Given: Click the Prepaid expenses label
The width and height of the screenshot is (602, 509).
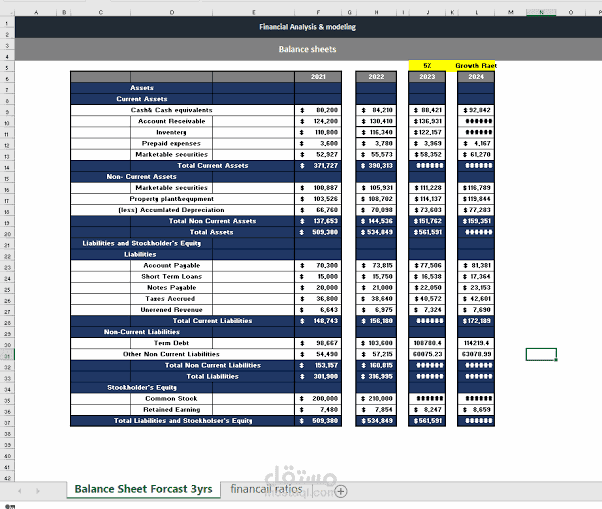Looking at the screenshot, I should 171,144.
